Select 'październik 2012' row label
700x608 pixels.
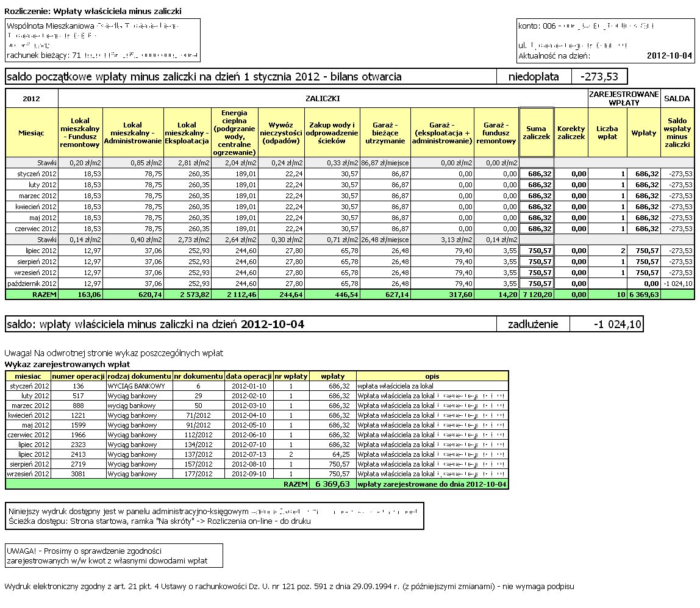pos(32,284)
